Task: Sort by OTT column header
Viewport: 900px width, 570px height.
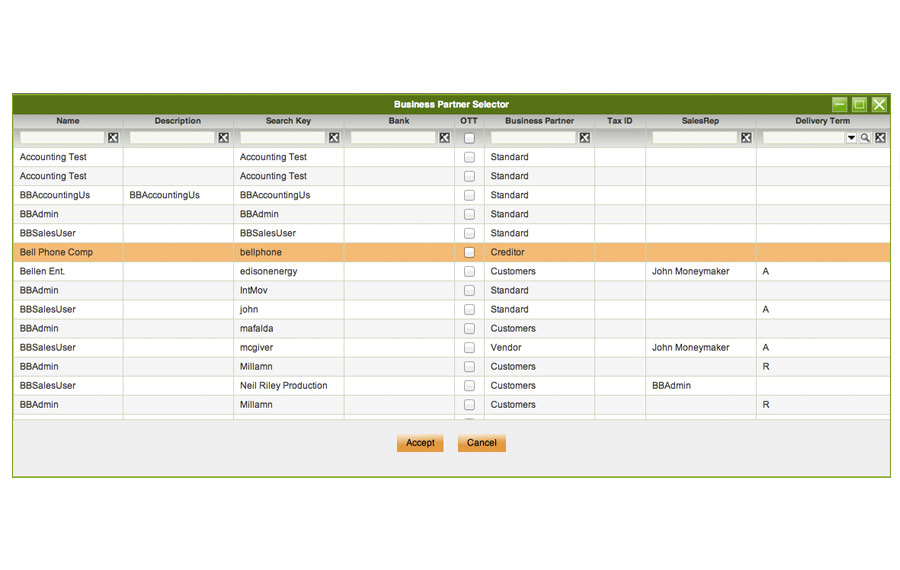Action: [469, 121]
